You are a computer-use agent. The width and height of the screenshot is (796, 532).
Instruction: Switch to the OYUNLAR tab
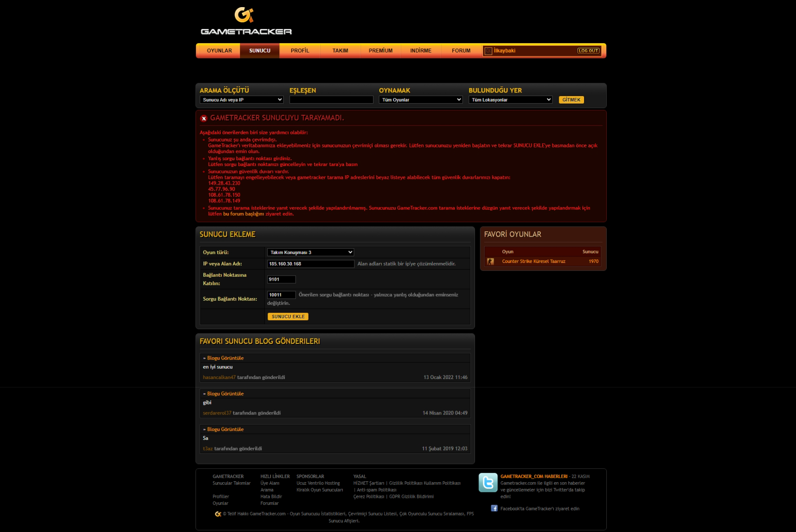point(219,51)
